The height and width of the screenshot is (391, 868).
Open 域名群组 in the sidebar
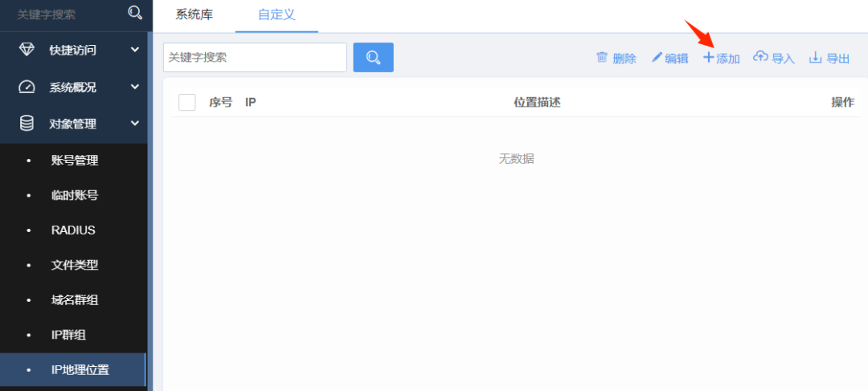73,300
